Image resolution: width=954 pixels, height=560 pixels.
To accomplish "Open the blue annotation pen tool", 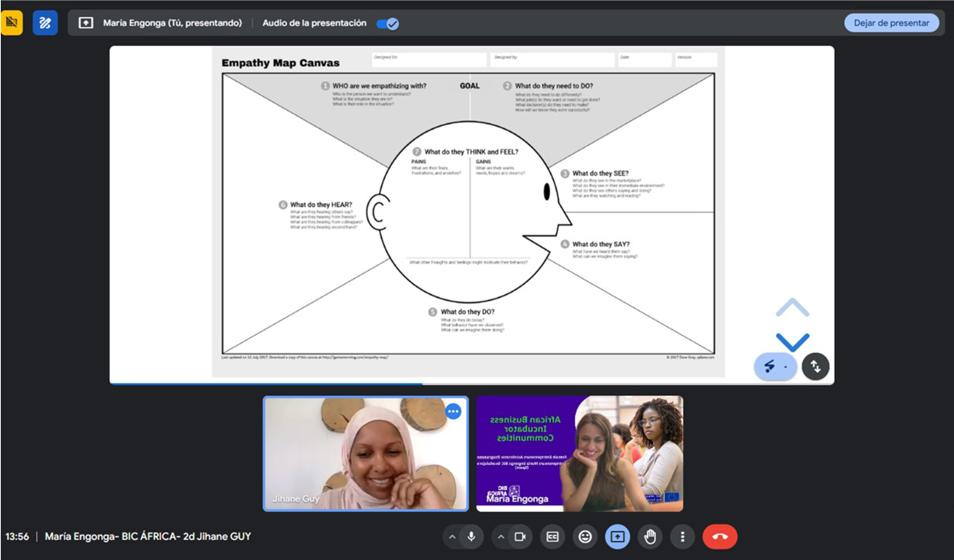I will pyautogui.click(x=45, y=23).
